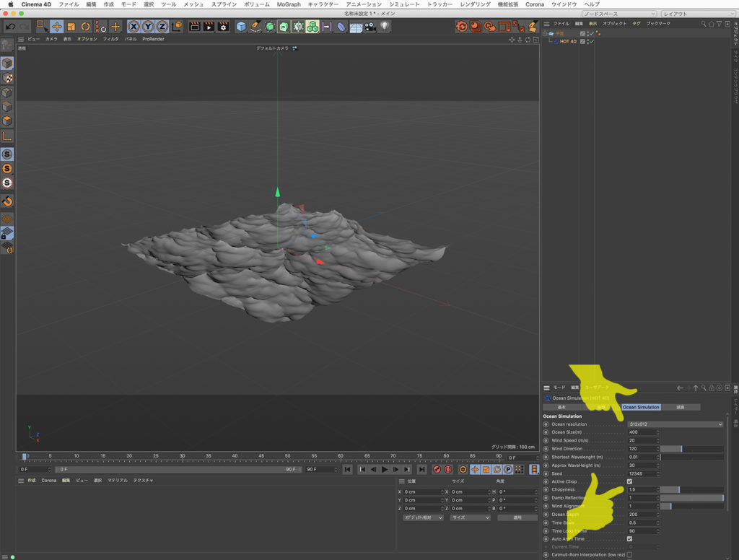Image resolution: width=739 pixels, height=560 pixels.
Task: Click the Cube primitive icon in the toolbar
Action: point(241,27)
